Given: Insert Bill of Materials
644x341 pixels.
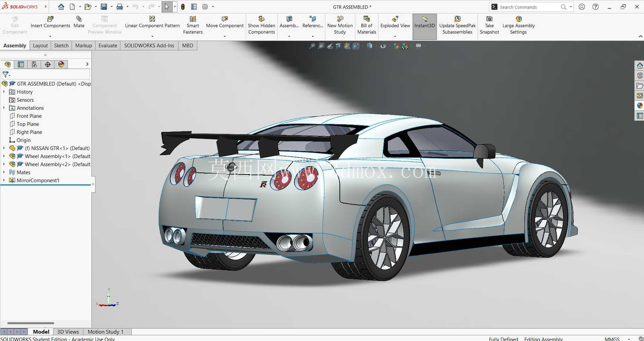Looking at the screenshot, I should coord(366,25).
